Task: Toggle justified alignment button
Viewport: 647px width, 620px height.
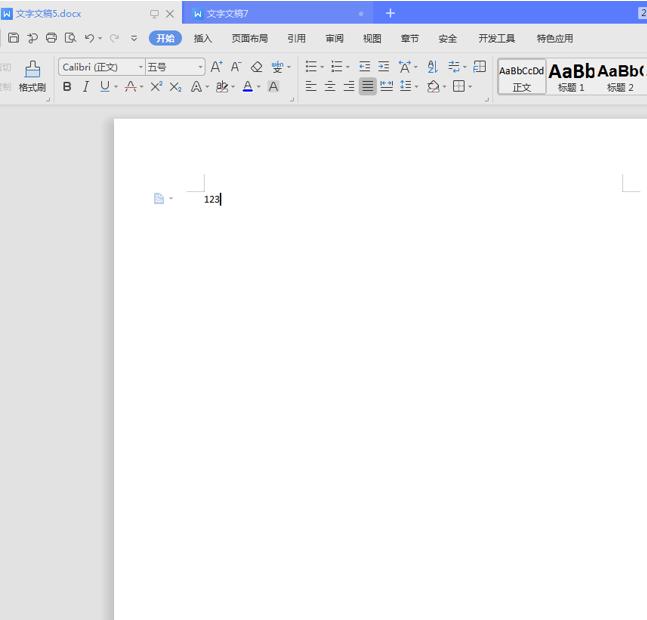Action: point(368,87)
